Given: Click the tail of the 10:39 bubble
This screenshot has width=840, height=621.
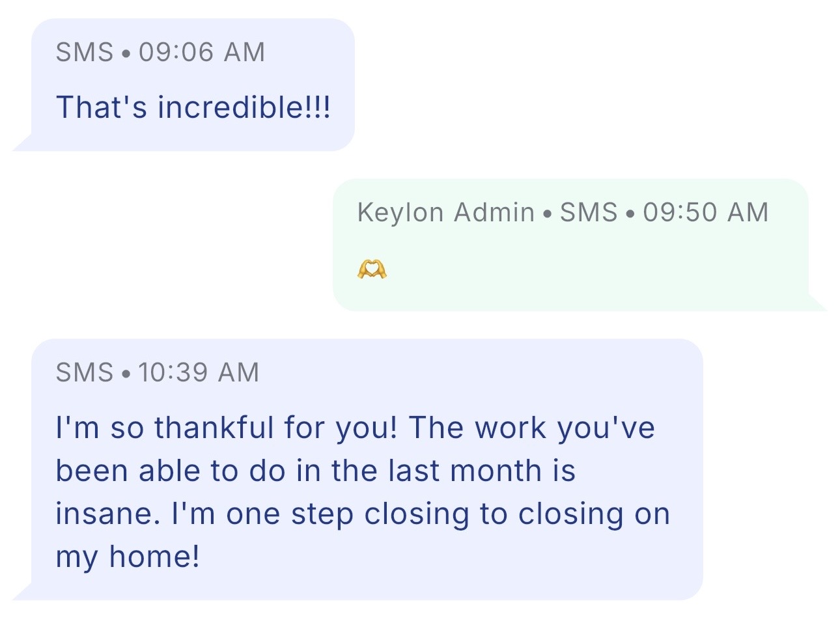Looking at the screenshot, I should click(23, 593).
